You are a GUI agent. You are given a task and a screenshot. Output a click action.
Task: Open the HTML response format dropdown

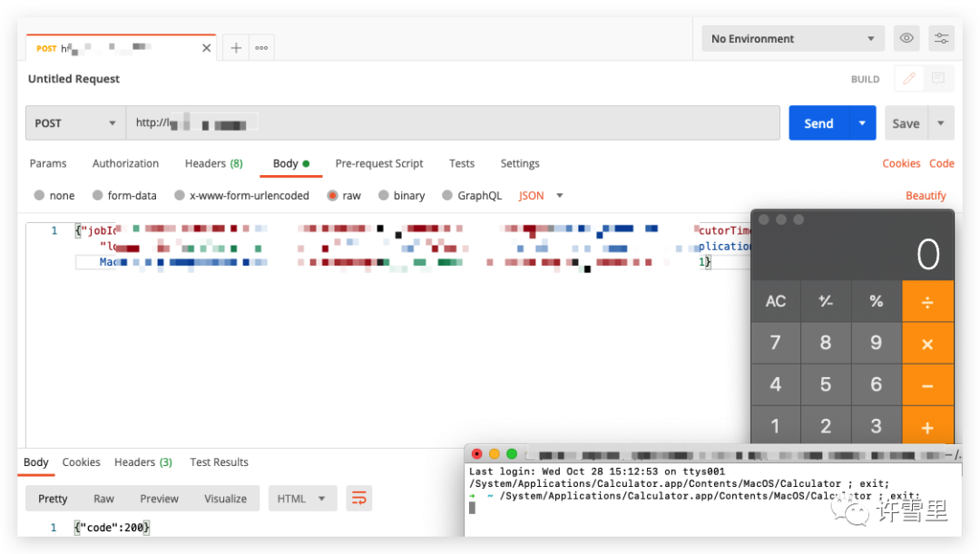(302, 499)
